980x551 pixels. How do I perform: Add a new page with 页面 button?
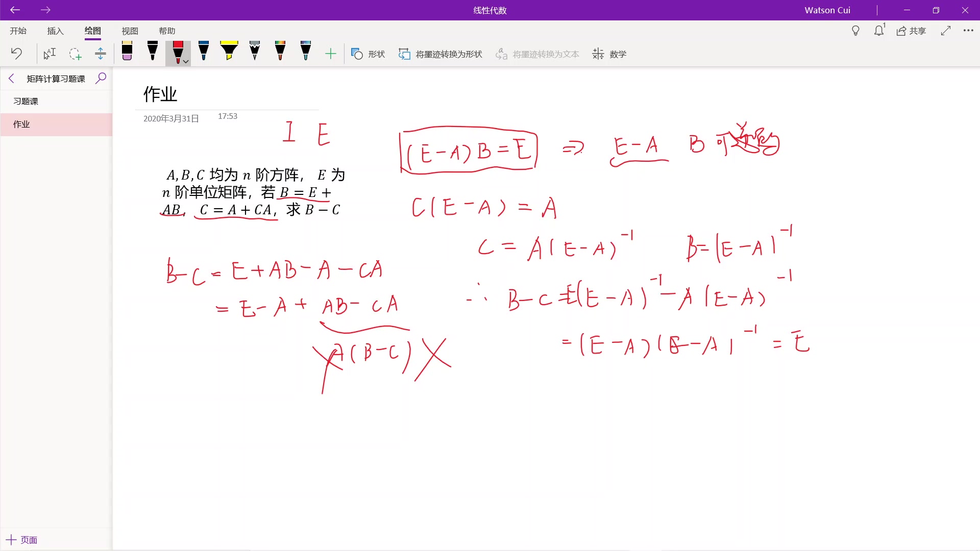pyautogui.click(x=21, y=540)
